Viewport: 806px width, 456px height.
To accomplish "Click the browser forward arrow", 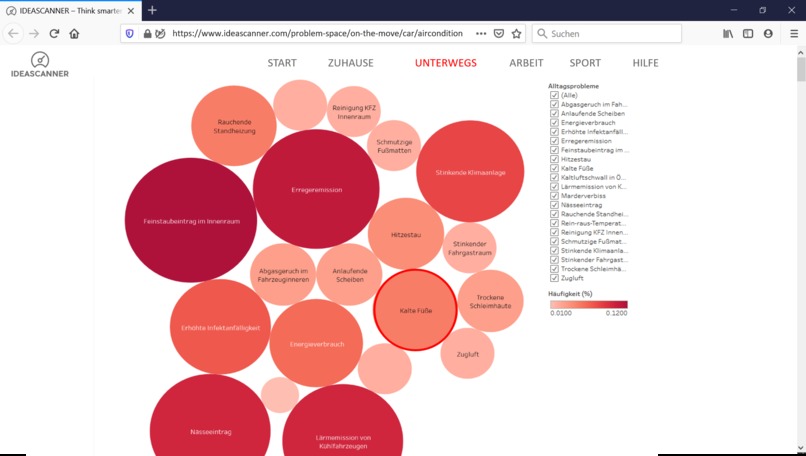I will coord(34,33).
